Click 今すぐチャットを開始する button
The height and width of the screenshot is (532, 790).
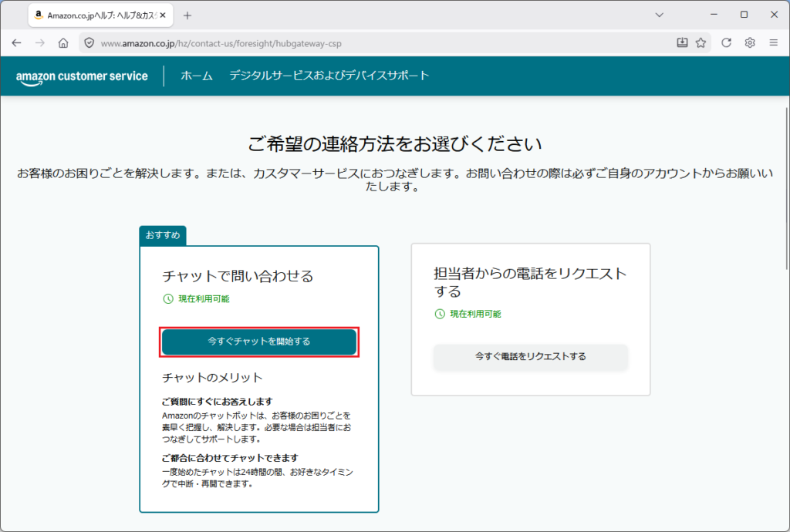pyautogui.click(x=259, y=342)
